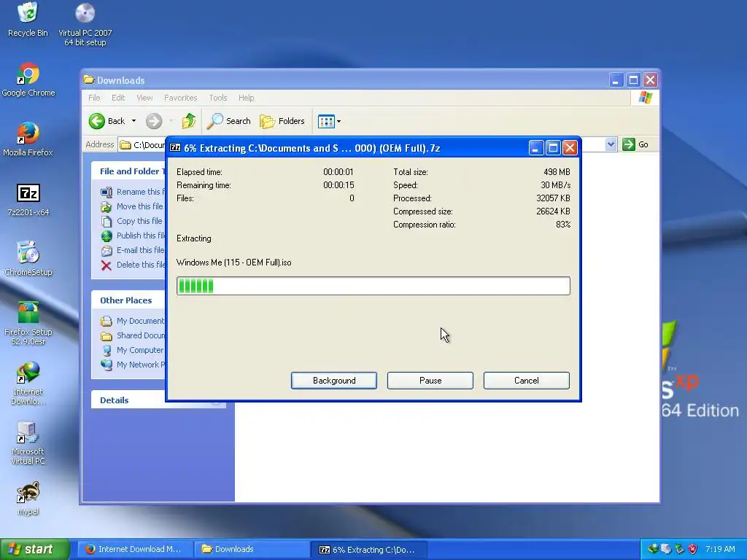Expand the Details panel header
The height and width of the screenshot is (560, 747).
point(158,400)
